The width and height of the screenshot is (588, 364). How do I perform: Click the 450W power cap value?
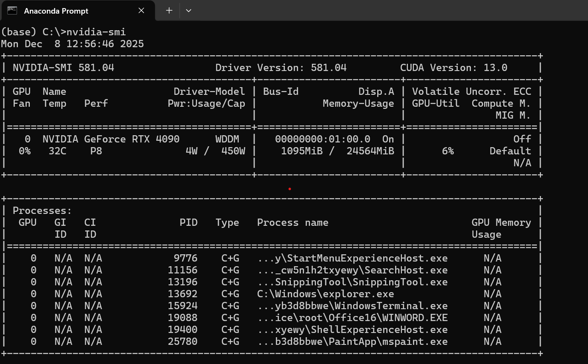tap(233, 151)
